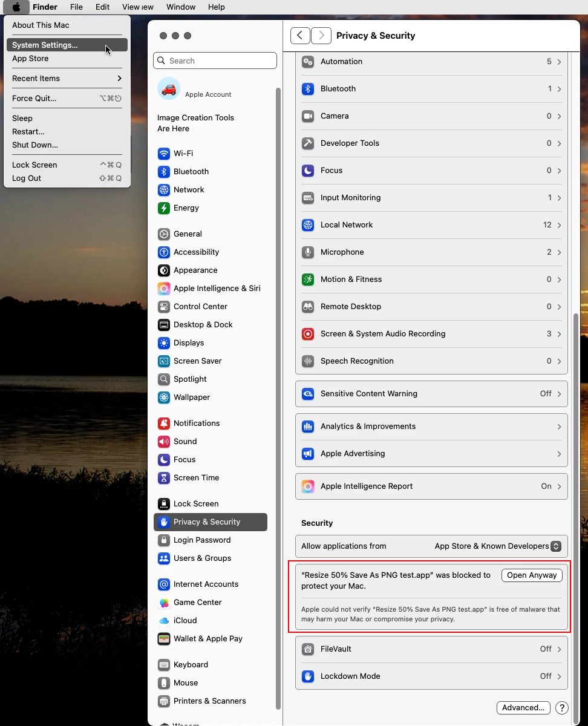Screen dimensions: 588x726
Task: Expand the Local Network row chevron
Action: click(559, 225)
